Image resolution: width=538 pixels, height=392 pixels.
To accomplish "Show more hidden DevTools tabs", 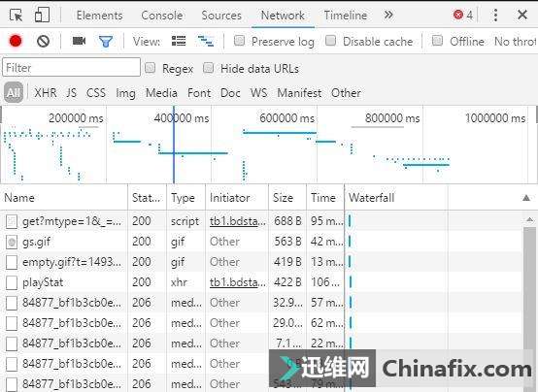I will (x=388, y=15).
